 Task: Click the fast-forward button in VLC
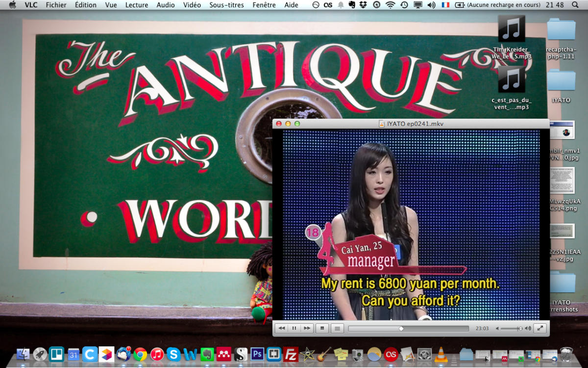point(307,328)
